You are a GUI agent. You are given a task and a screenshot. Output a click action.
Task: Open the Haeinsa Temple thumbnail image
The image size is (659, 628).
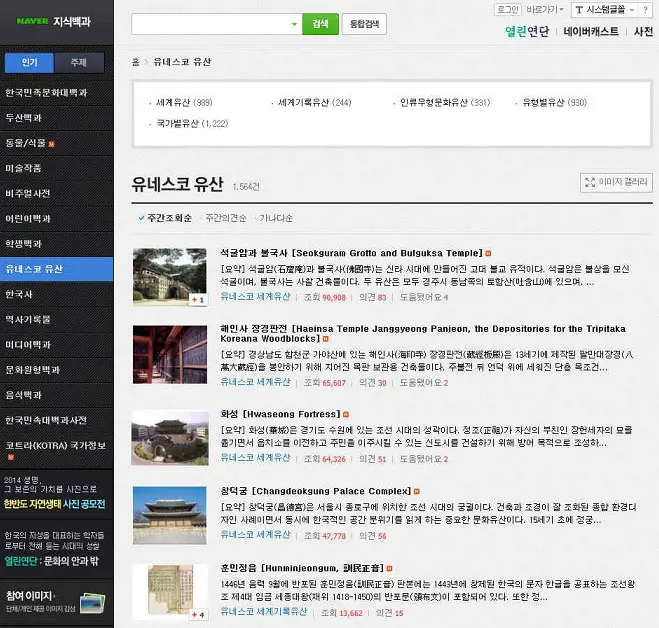pyautogui.click(x=169, y=353)
